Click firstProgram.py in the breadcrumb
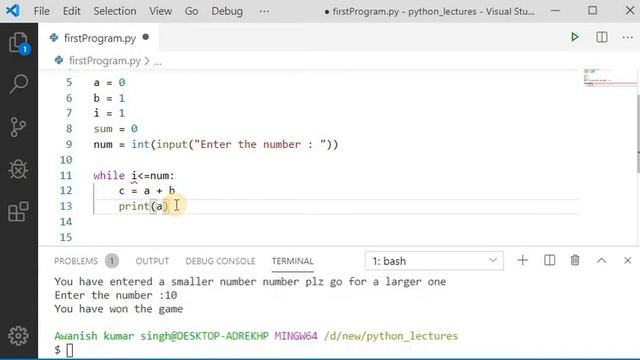Screen dimensions: 640x360 pyautogui.click(x=104, y=61)
